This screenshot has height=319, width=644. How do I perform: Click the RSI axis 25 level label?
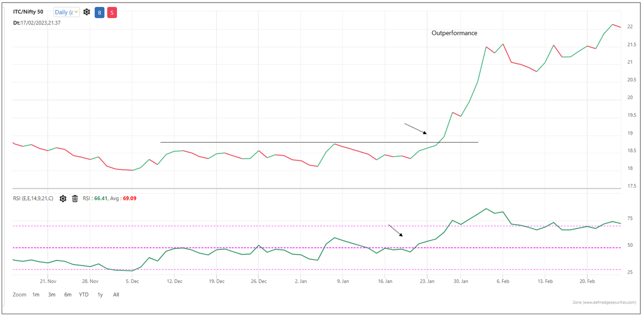[x=630, y=272]
